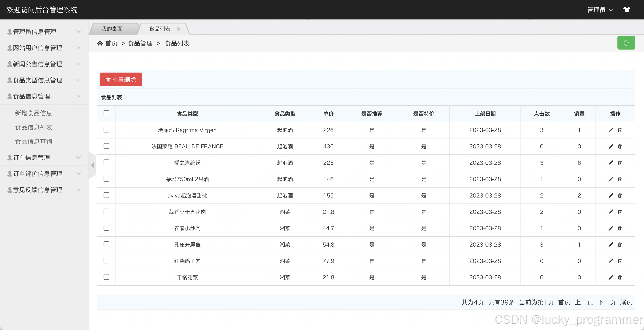The width and height of the screenshot is (644, 330).
Task: Edit the 朵玛750ml 2果酒 row
Action: [x=611, y=179]
